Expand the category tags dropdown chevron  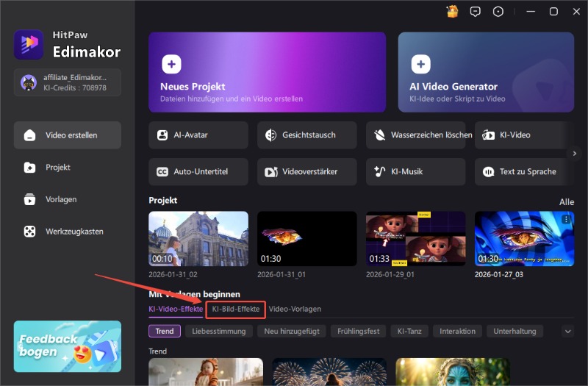(567, 332)
